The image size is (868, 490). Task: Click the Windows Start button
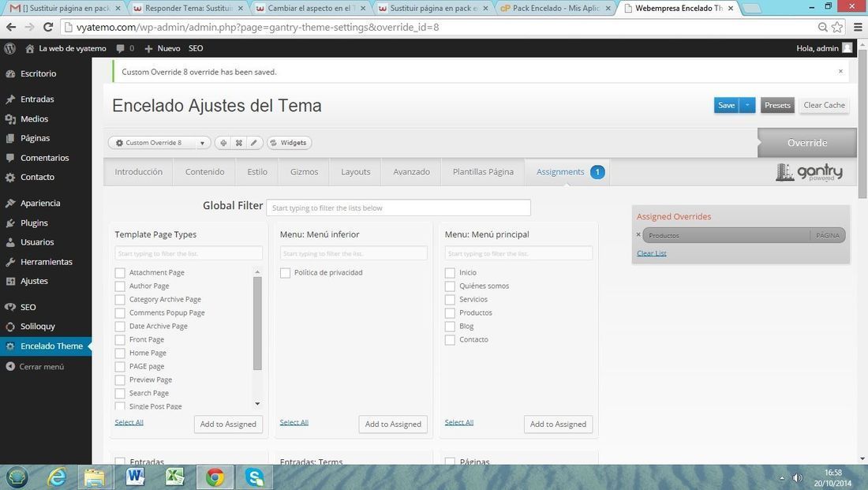tap(17, 477)
